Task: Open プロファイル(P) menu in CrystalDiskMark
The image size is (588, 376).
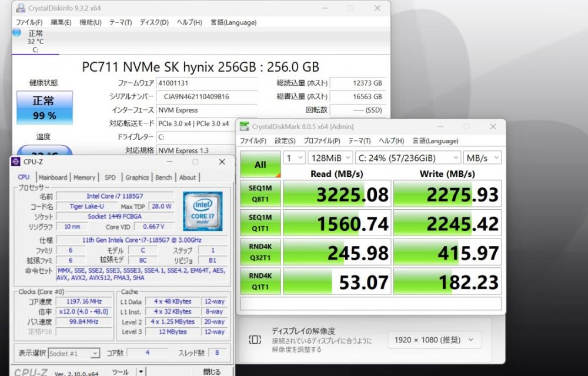Action: [322, 141]
